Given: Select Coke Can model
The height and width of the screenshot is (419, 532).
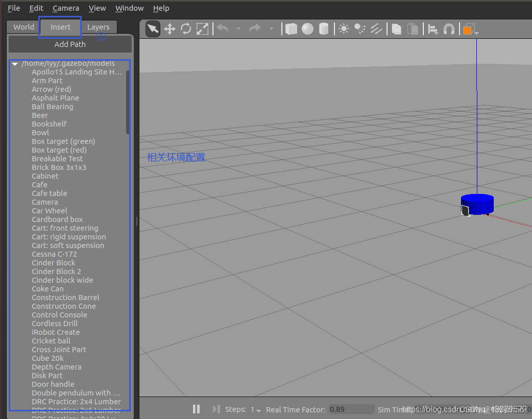Looking at the screenshot, I should 48,289.
